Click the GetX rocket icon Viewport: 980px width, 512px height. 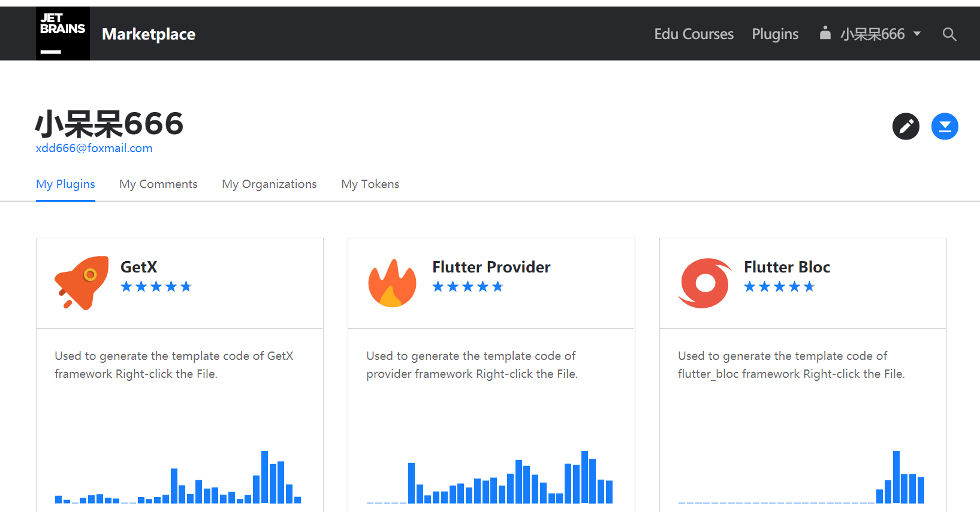(x=82, y=283)
